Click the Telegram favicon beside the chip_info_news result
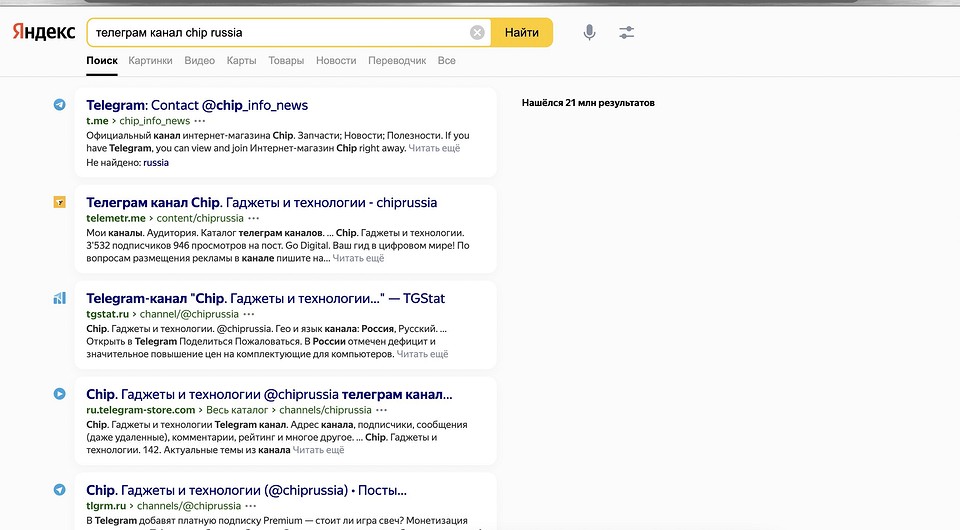960x530 pixels. click(x=59, y=105)
